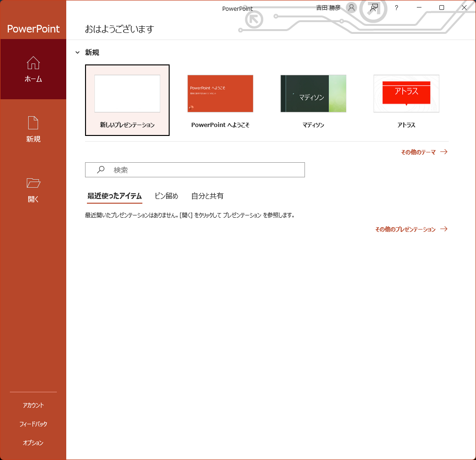Image resolution: width=476 pixels, height=460 pixels.
Task: Click the user account avatar icon
Action: click(x=351, y=8)
